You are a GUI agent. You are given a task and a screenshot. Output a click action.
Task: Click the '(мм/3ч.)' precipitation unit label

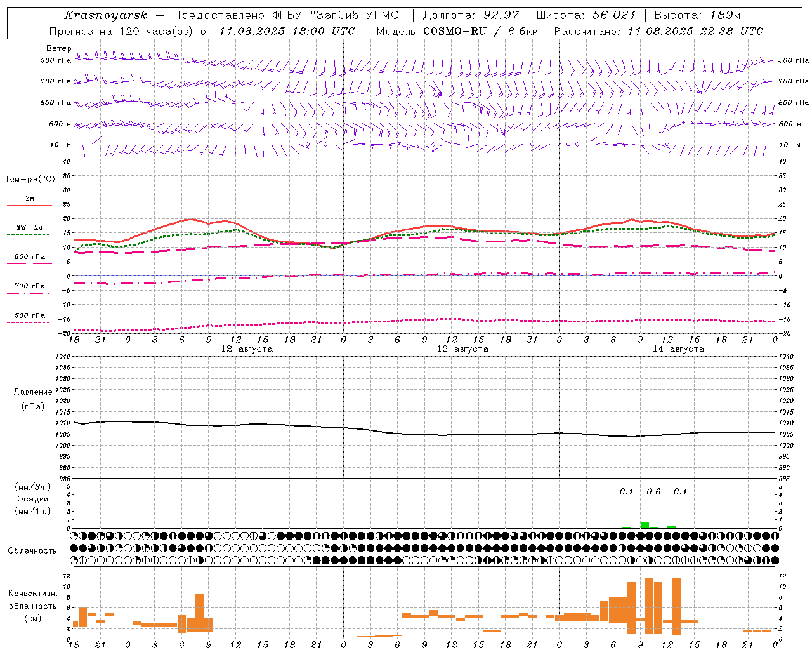coord(32,487)
